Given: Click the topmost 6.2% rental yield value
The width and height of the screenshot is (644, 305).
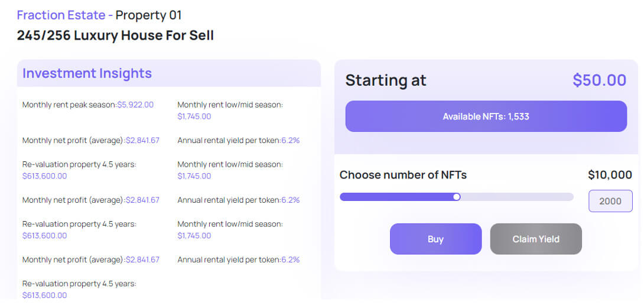Looking at the screenshot, I should [290, 141].
